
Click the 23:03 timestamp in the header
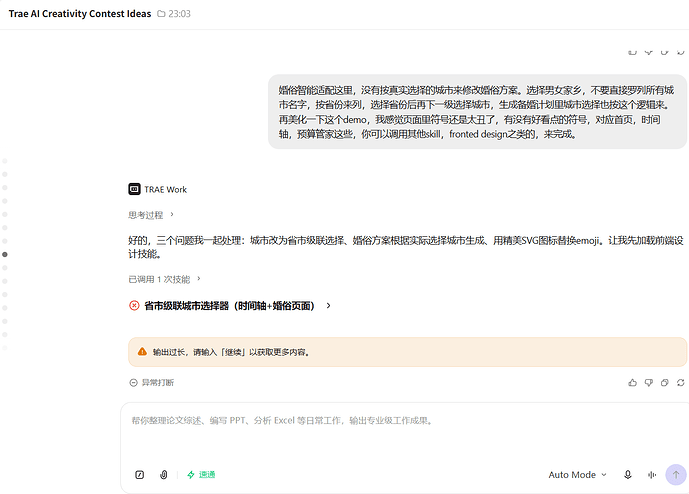pos(180,14)
